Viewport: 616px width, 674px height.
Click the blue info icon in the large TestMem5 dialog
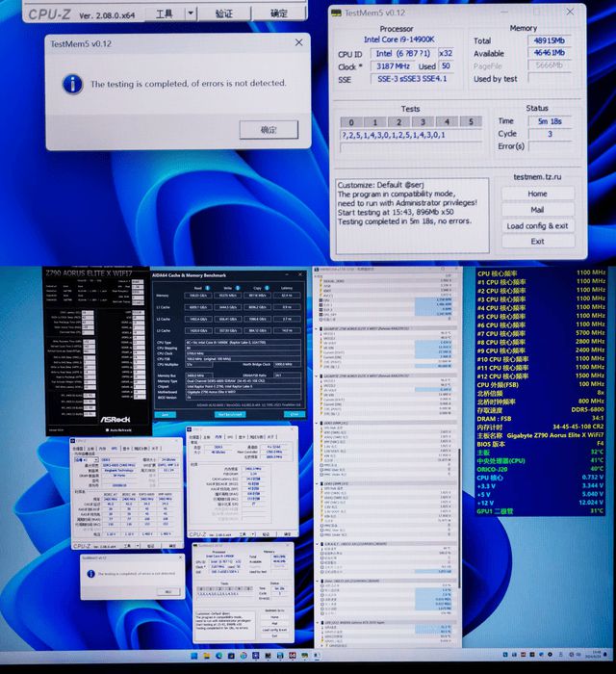[72, 84]
